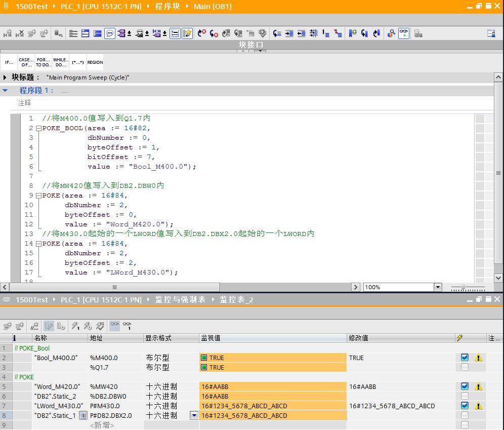
Task: Insert CASE OF snippet button
Action: coord(26,62)
